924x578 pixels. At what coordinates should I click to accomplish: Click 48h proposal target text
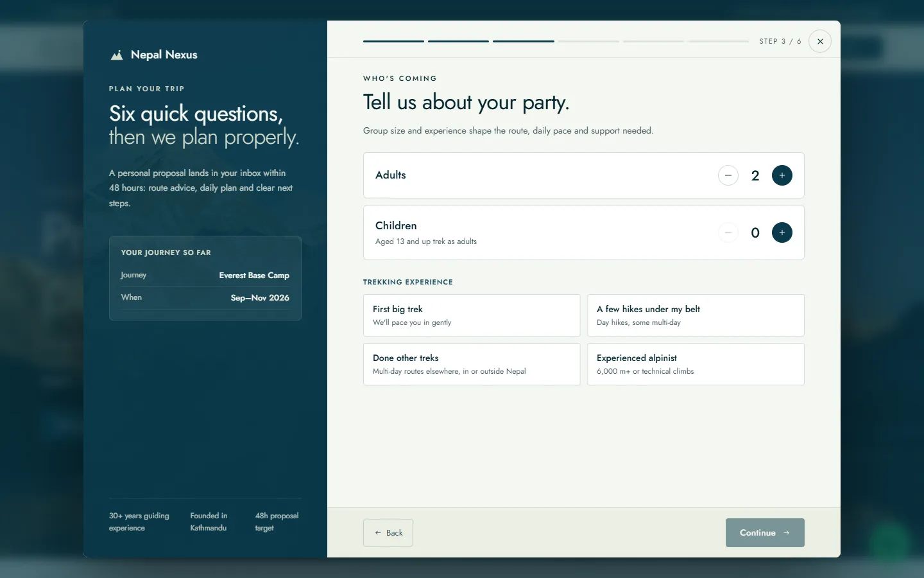[x=277, y=521]
